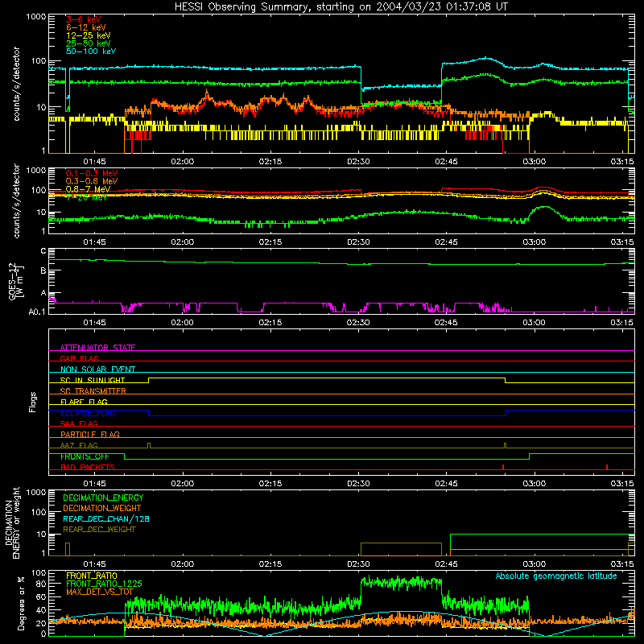The image size is (644, 644).
Task: Click the SC_TRANSMITTER flag label
Action: pyautogui.click(x=93, y=391)
